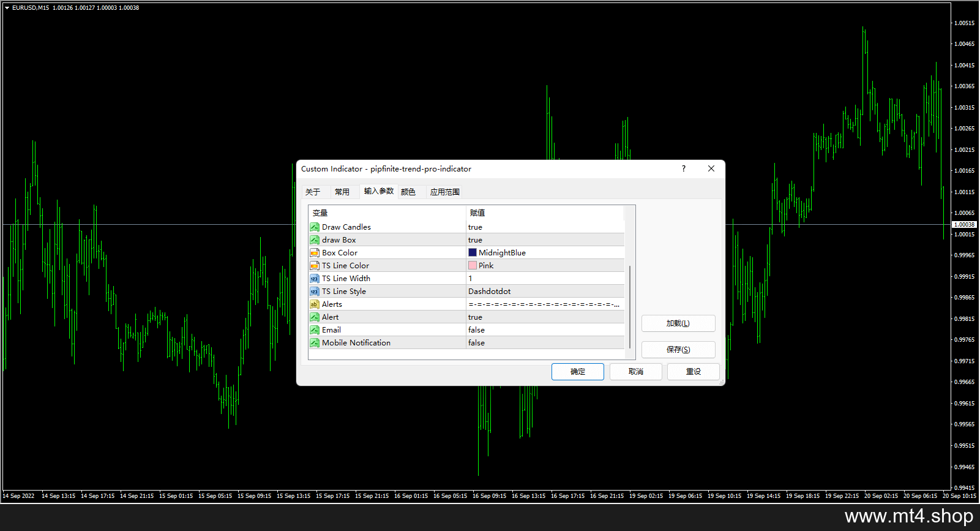Click the 20 Sep 10:15 time axis label
Image resolution: width=980 pixels, height=531 pixels.
(x=959, y=496)
